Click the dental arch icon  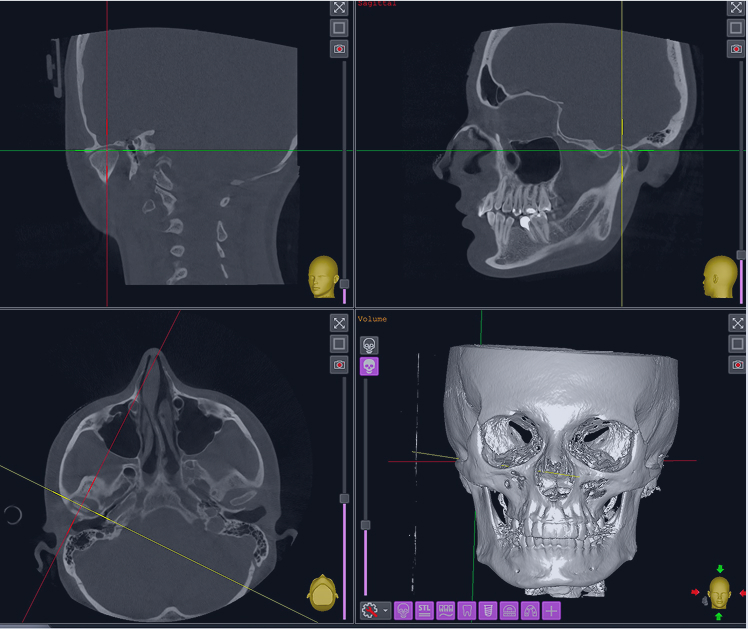(x=530, y=610)
